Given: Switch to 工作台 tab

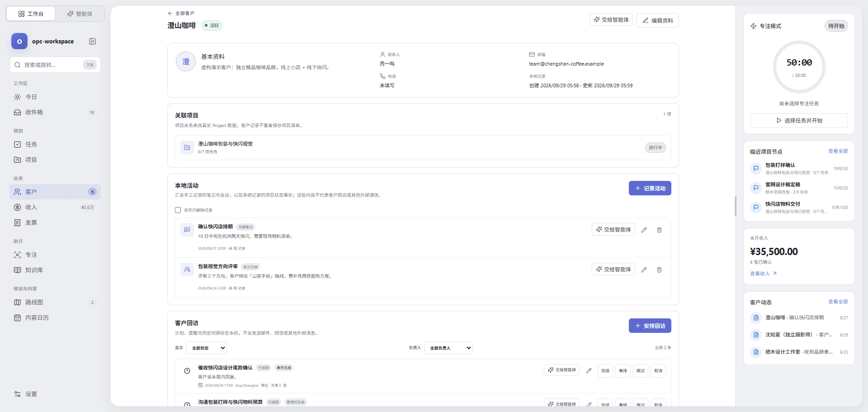Looking at the screenshot, I should point(31,14).
